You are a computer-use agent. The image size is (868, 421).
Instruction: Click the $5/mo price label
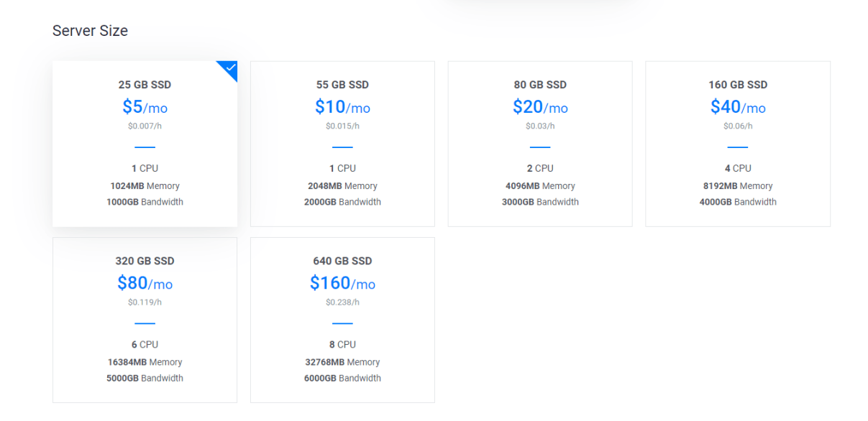145,107
